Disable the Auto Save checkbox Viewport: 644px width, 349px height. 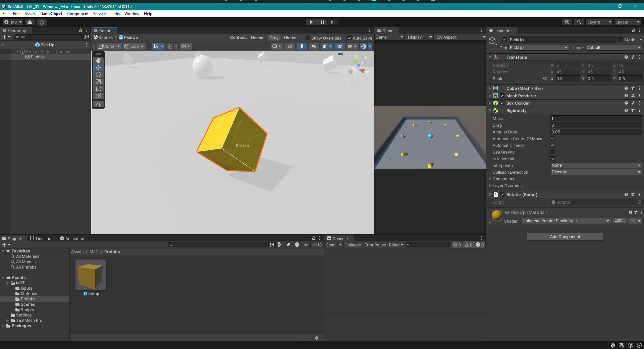point(350,38)
